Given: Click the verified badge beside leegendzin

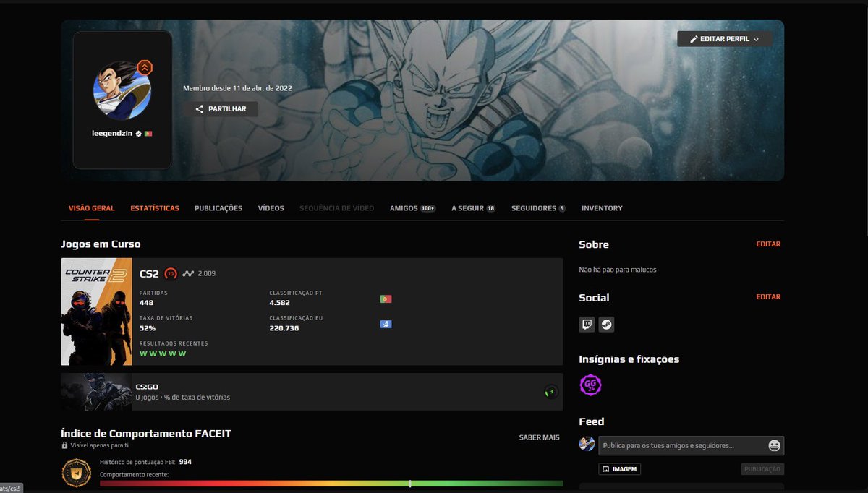Looking at the screenshot, I should (x=138, y=134).
